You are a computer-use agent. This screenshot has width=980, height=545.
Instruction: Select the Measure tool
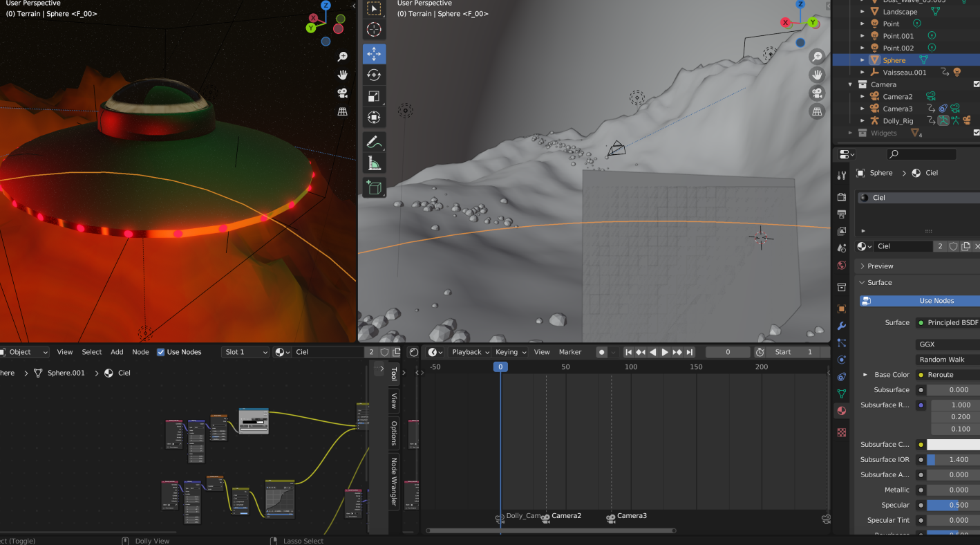click(374, 164)
